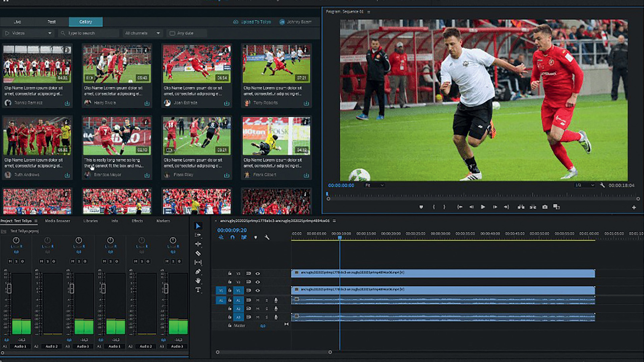The image size is (644, 362).
Task: Click the Export Frame camera icon
Action: pyautogui.click(x=545, y=207)
